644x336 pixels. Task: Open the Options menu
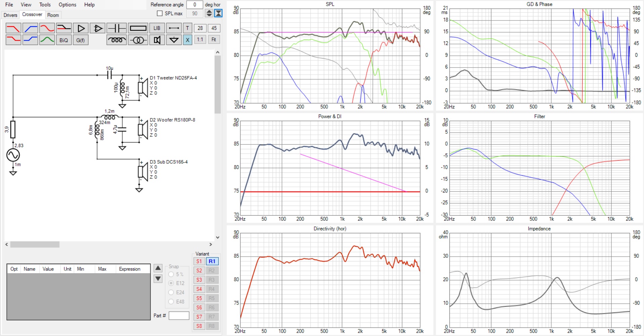click(67, 5)
